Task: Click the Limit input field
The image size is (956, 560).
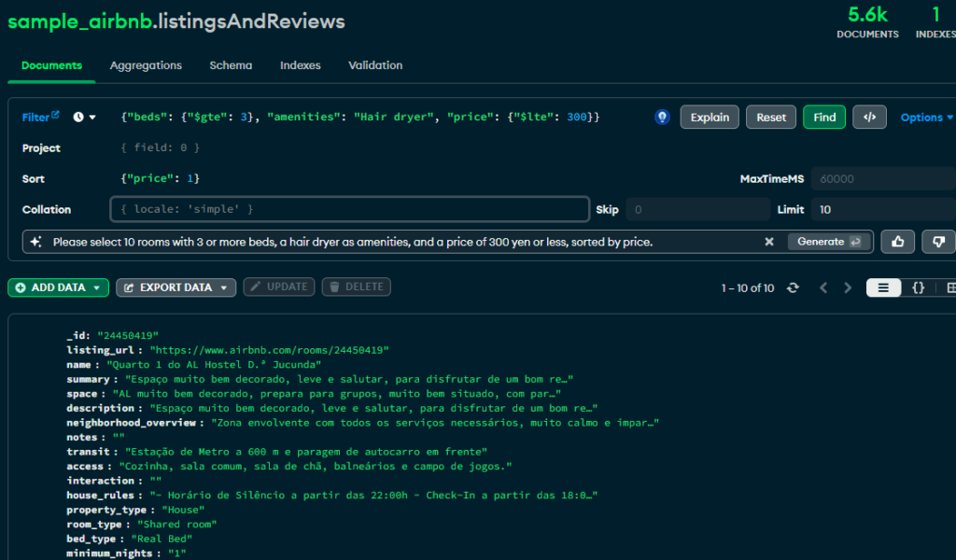Action: pos(883,210)
